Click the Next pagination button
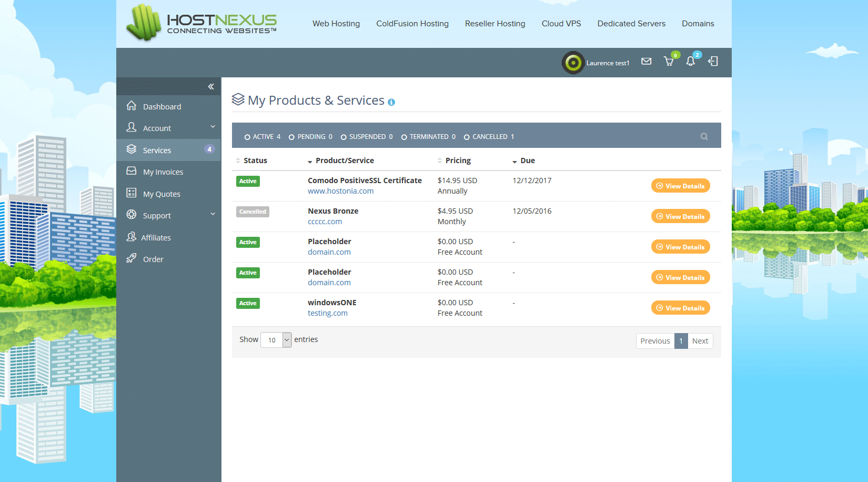 (700, 341)
